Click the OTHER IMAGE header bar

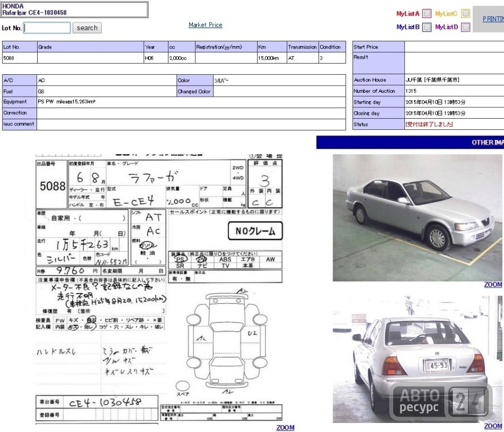coord(410,142)
